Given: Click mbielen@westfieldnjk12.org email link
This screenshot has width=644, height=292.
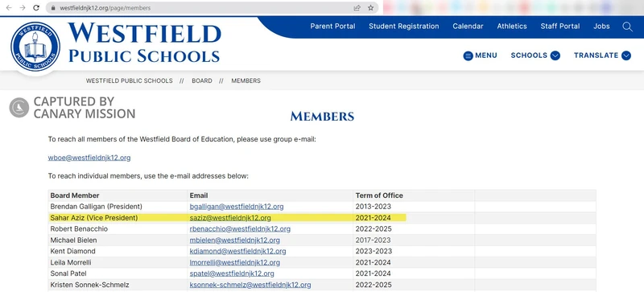Looking at the screenshot, I should (x=234, y=241).
